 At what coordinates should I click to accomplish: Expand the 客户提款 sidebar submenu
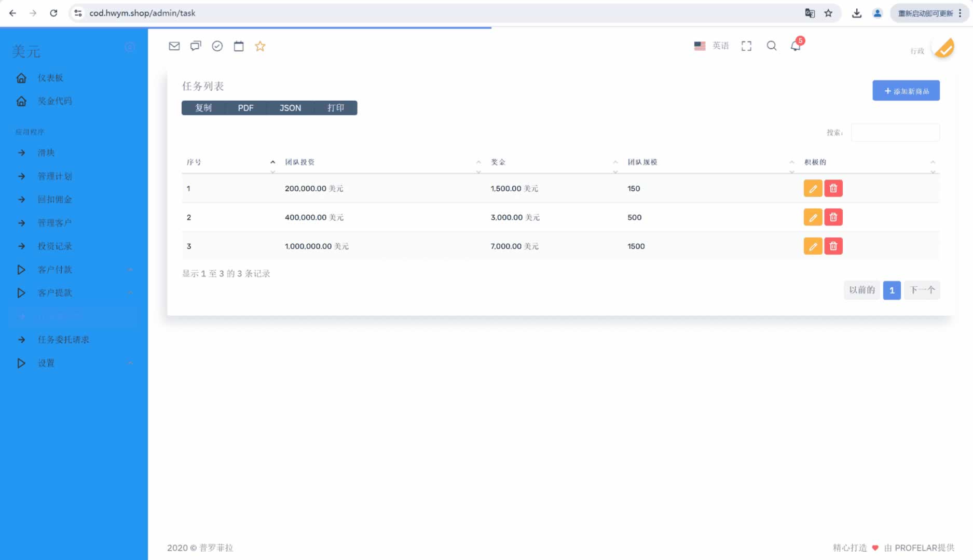pos(55,293)
